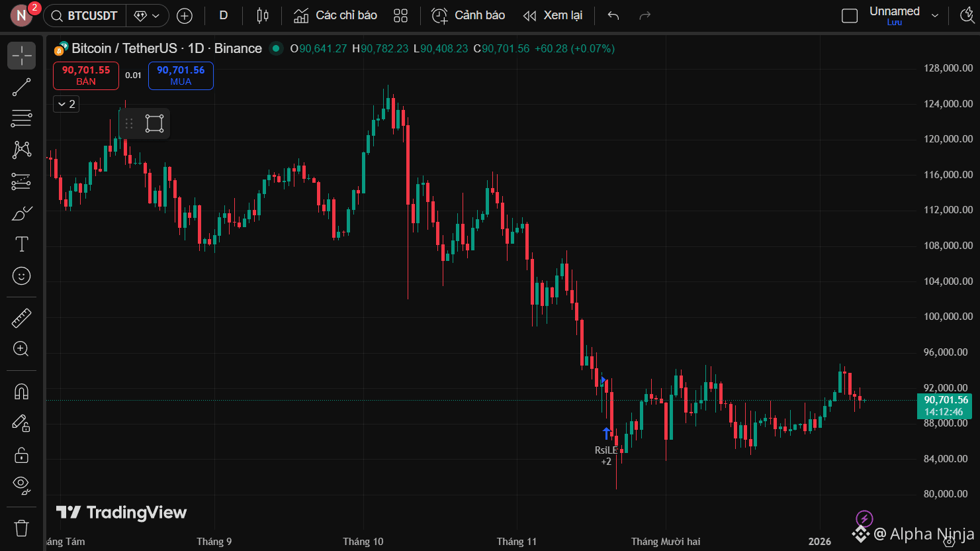Pick the ruler measure tool
980x551 pixels.
tap(21, 319)
